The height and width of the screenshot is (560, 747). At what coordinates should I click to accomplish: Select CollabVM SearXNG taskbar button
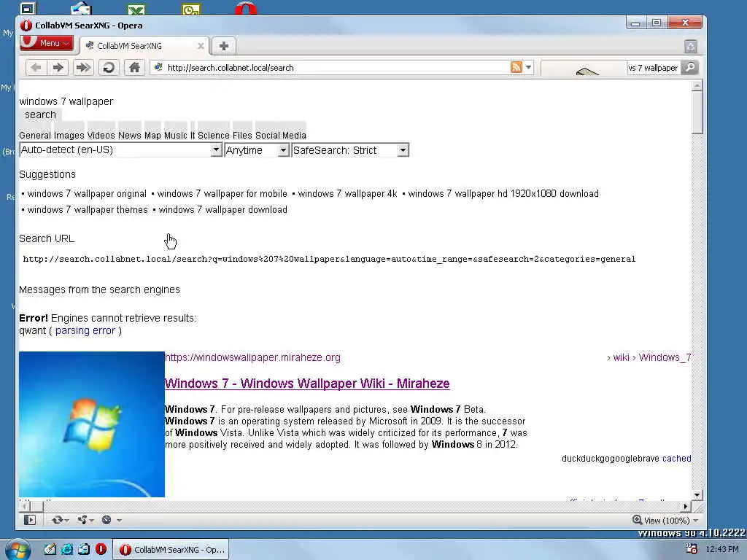click(171, 550)
